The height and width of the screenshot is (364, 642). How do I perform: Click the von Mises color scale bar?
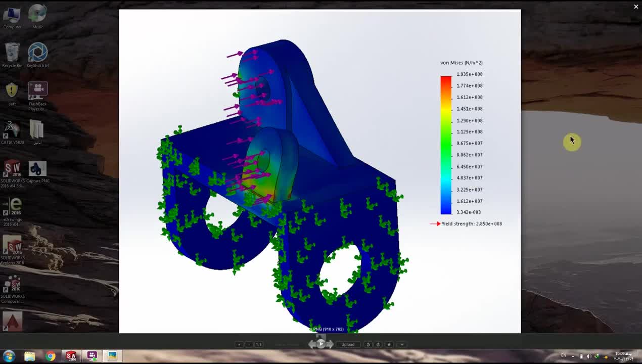[x=445, y=145]
